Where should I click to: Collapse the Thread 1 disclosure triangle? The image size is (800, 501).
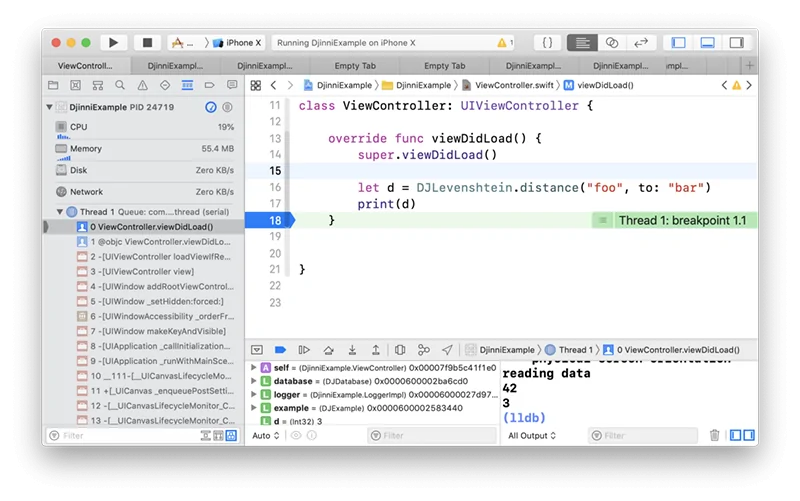click(x=60, y=212)
